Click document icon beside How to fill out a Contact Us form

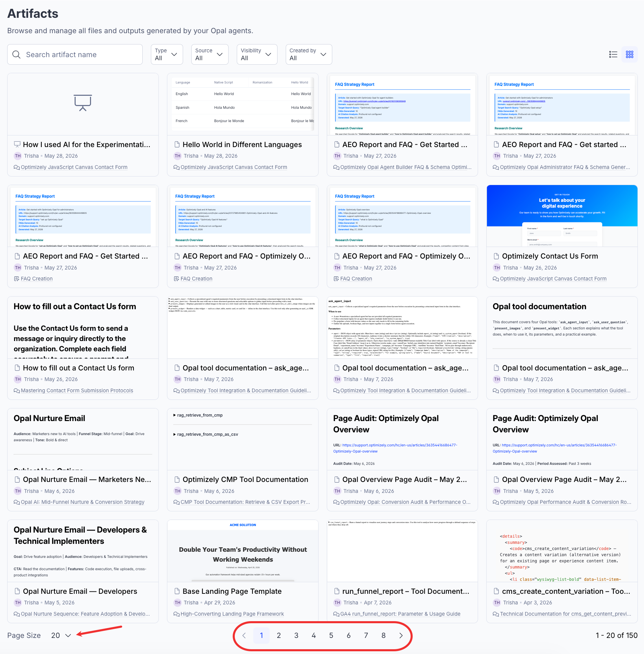pos(17,368)
